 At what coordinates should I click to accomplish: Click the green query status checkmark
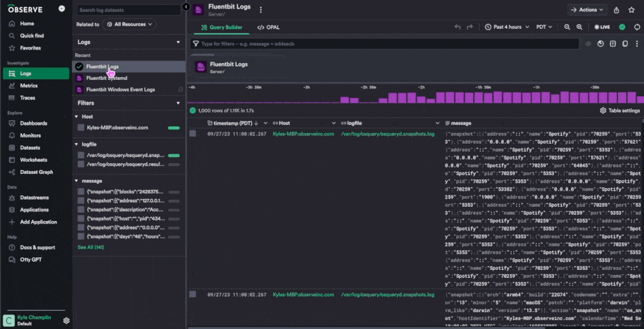point(623,27)
